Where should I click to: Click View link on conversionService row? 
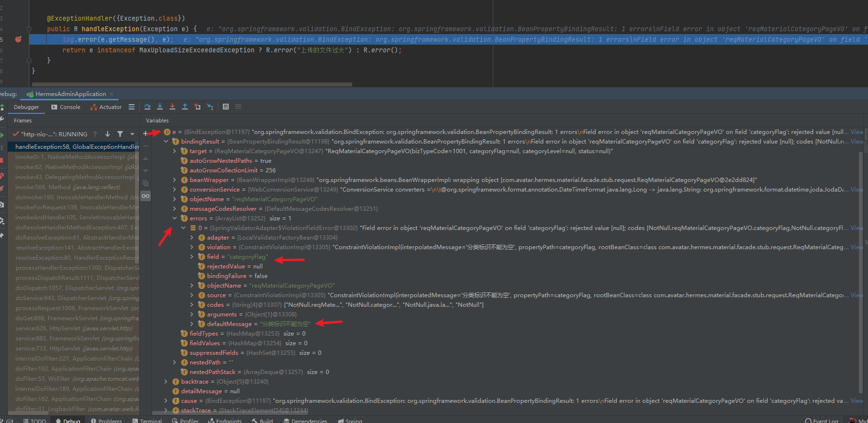pos(856,190)
